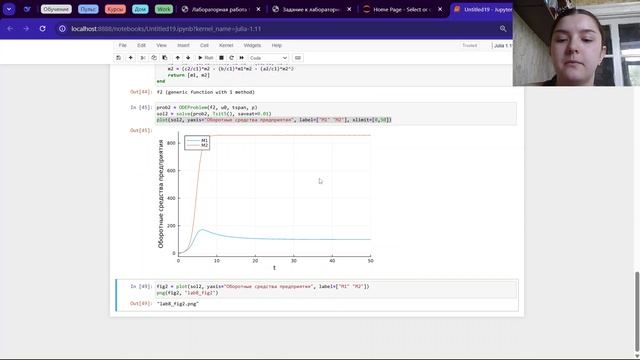Click the "lab8_fig2.png" output text
640x360 pixels.
(x=178, y=304)
